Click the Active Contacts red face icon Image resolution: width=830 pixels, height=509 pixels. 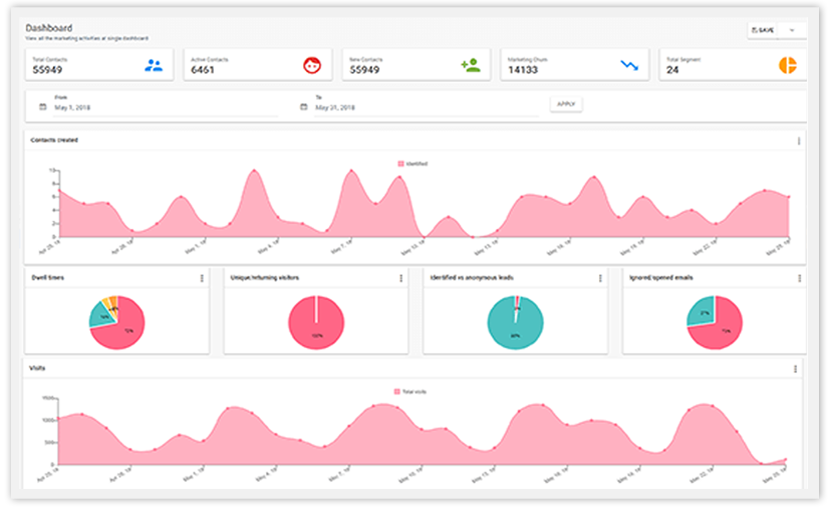click(x=312, y=65)
